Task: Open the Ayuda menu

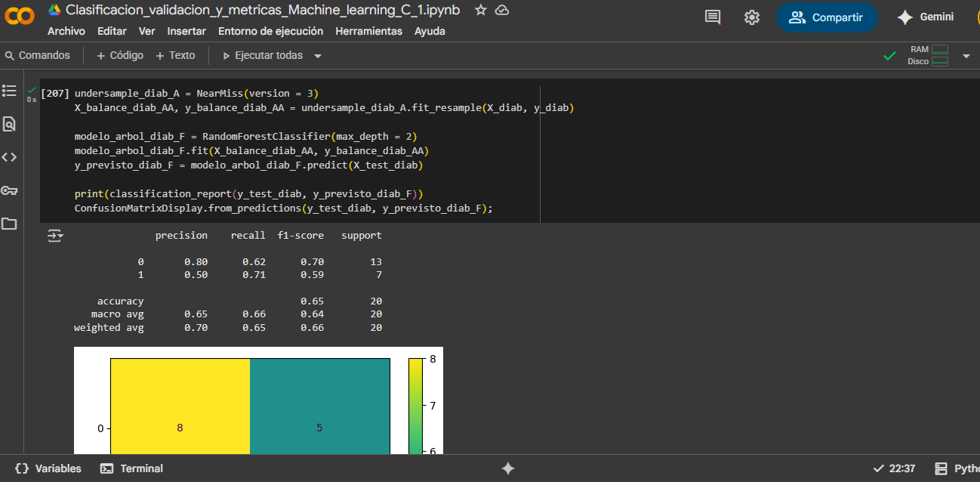Action: [430, 31]
